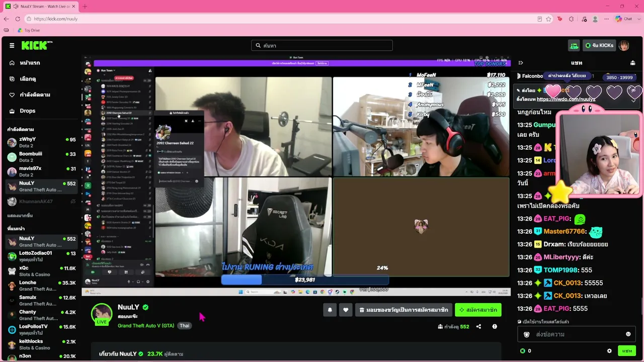The width and height of the screenshot is (644, 362).
Task: Open a new browser tab
Action: 85,7
